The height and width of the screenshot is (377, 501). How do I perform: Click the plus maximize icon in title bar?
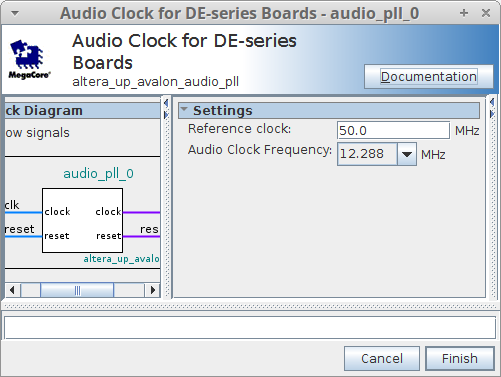click(x=464, y=13)
